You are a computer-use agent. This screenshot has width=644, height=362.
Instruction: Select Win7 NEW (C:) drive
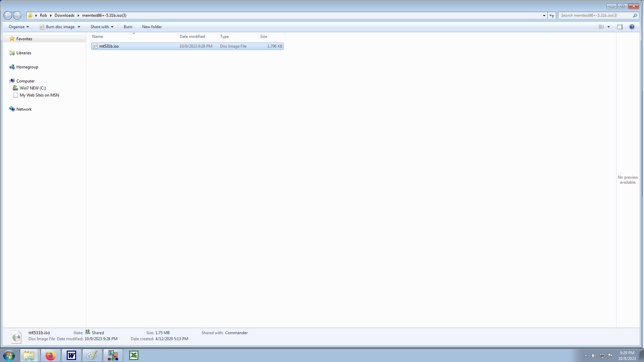(x=33, y=88)
